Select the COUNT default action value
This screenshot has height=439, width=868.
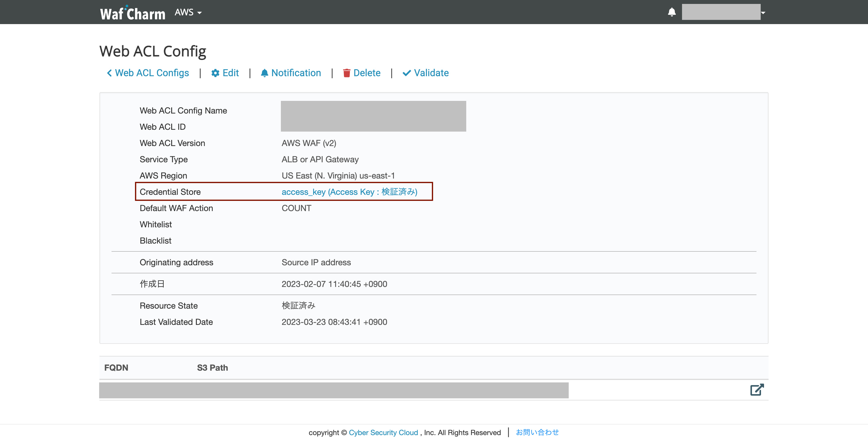297,208
